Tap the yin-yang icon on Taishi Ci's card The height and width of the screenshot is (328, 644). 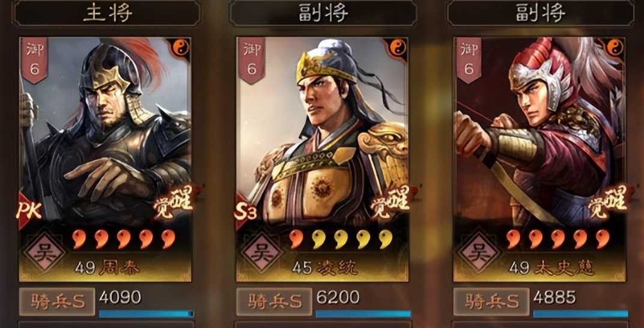point(615,47)
